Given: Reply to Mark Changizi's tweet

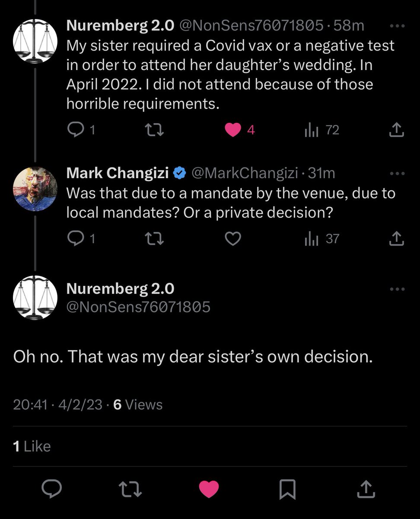Looking at the screenshot, I should coord(76,239).
